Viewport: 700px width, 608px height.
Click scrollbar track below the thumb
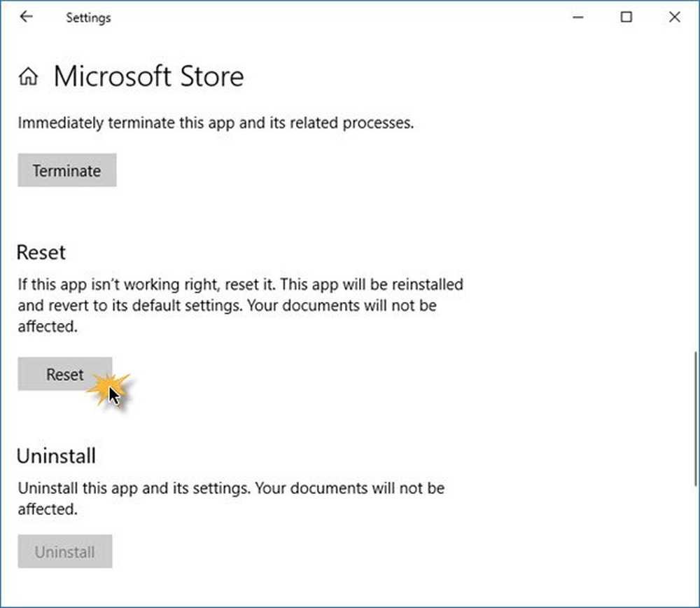[x=694, y=546]
